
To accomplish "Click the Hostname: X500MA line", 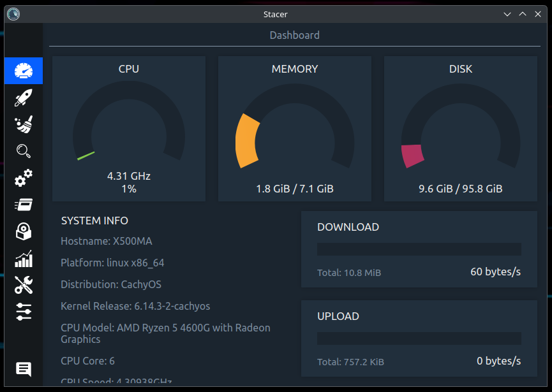I will [x=107, y=241].
